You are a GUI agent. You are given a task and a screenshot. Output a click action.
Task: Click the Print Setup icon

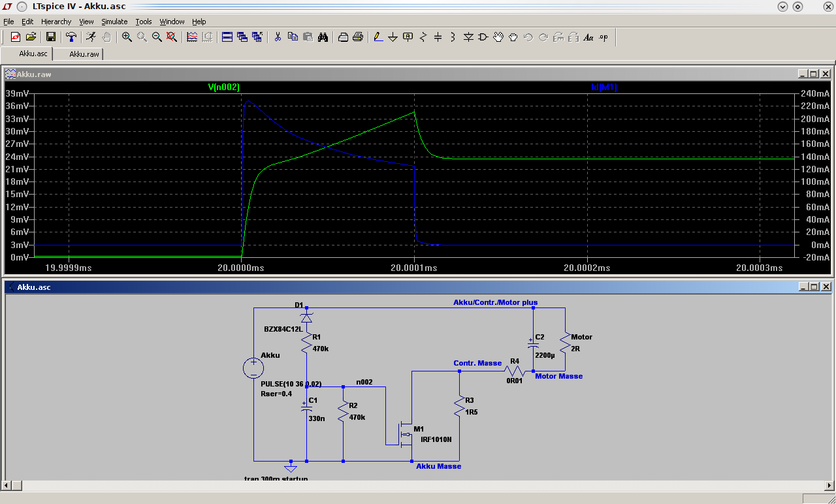coord(343,37)
